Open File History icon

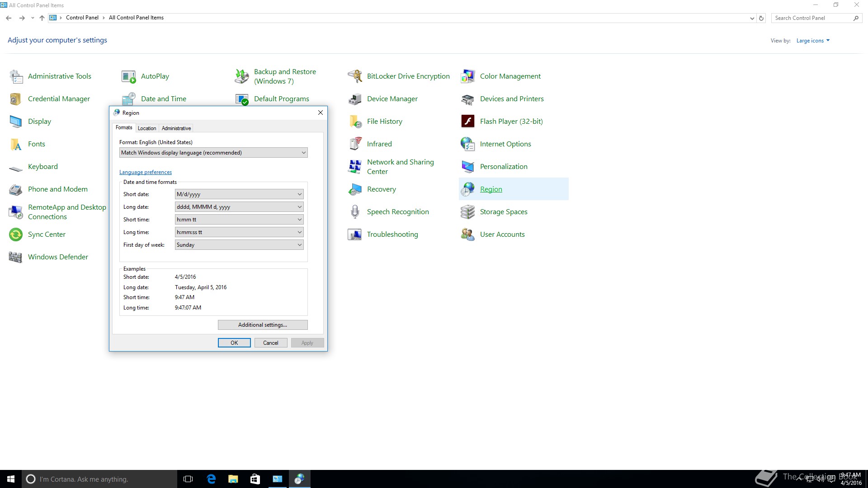355,122
